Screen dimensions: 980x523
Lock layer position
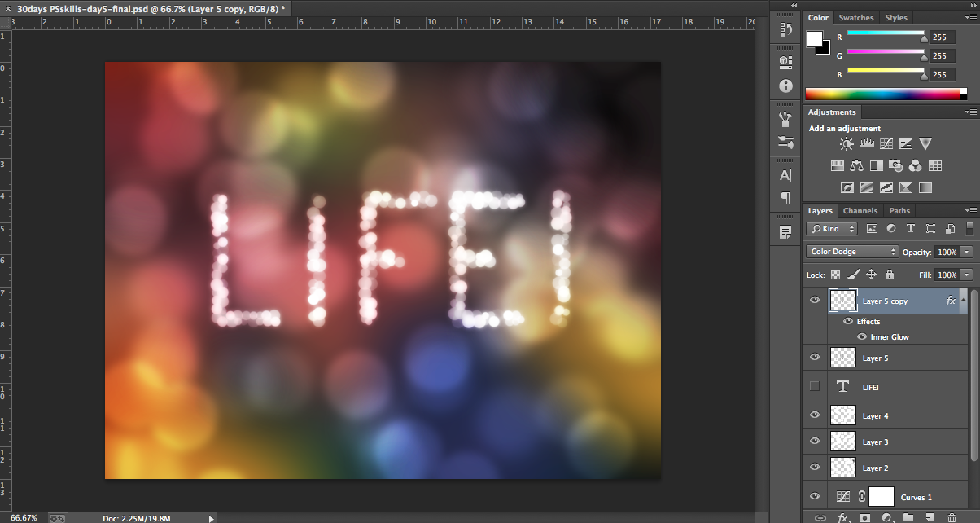872,275
